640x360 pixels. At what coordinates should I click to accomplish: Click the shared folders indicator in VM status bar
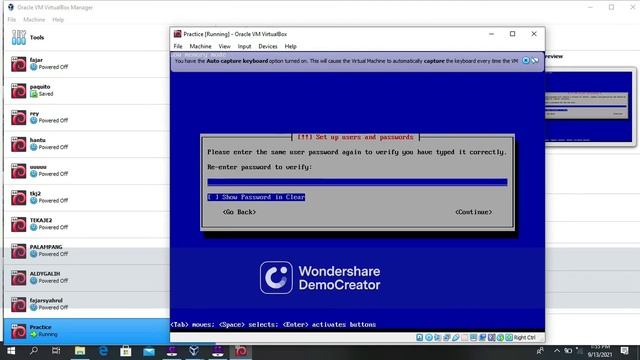[x=464, y=338]
